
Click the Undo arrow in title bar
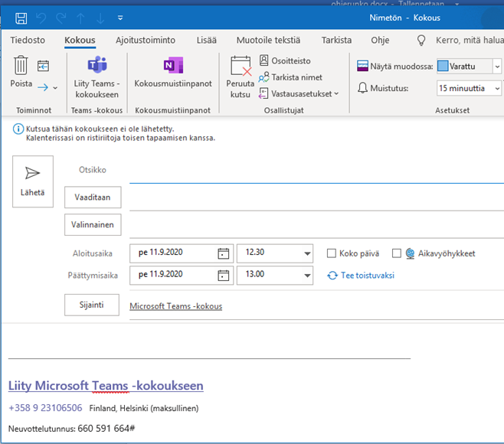[41, 18]
